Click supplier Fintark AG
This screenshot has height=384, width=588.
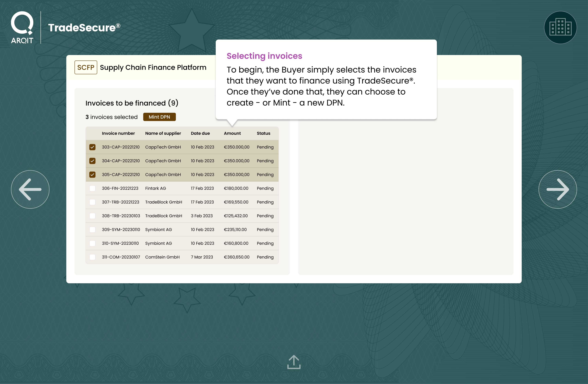point(156,188)
